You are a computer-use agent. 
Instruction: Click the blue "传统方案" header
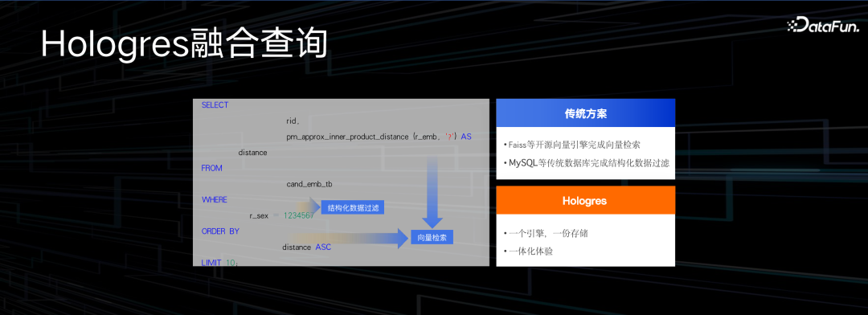[586, 113]
